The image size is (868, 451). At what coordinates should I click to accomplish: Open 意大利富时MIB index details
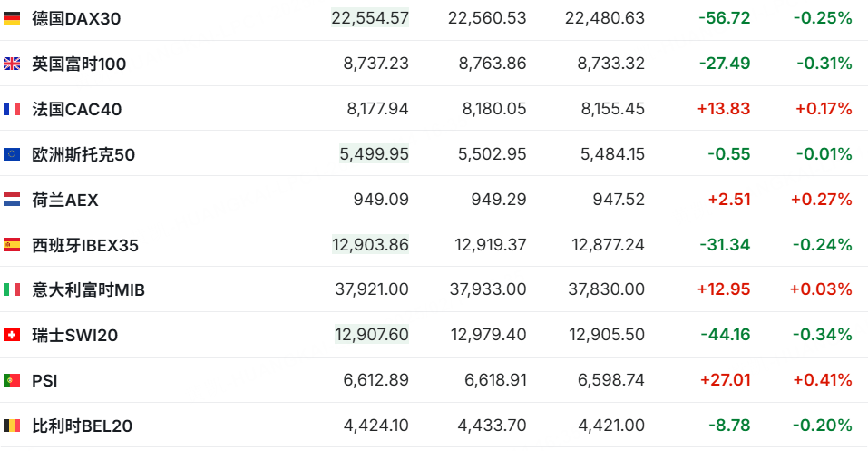tap(89, 289)
